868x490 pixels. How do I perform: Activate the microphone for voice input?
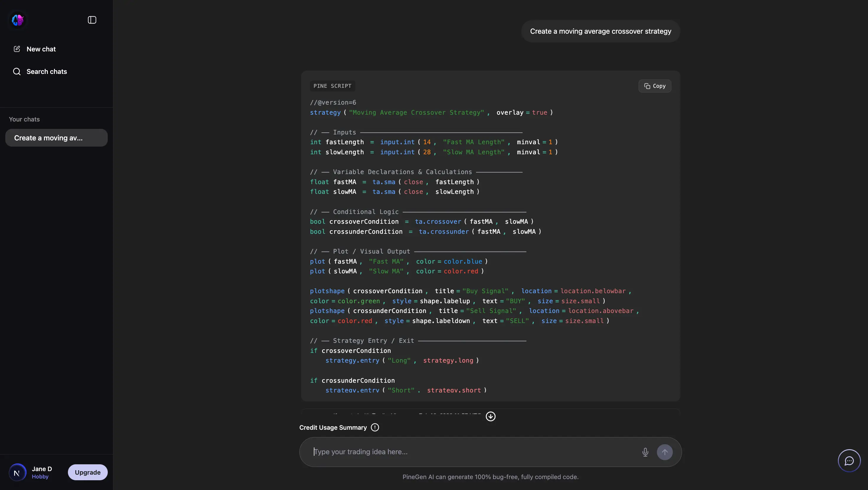pos(645,452)
